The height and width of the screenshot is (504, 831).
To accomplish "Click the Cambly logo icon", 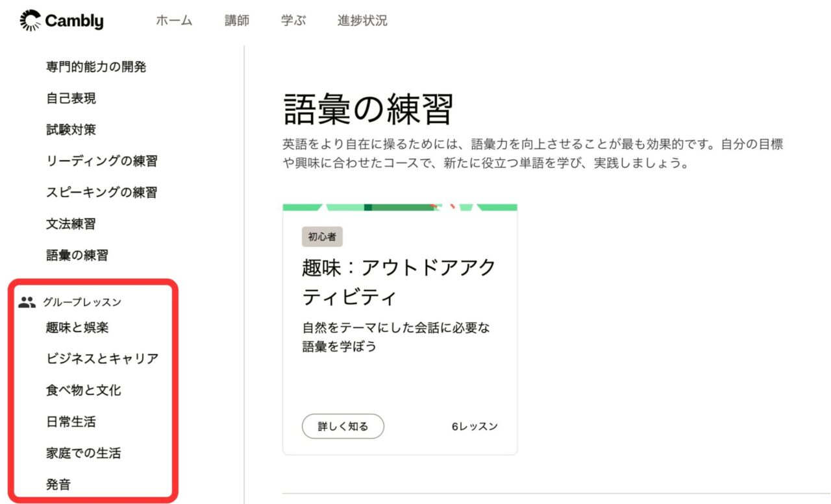I will [x=29, y=20].
